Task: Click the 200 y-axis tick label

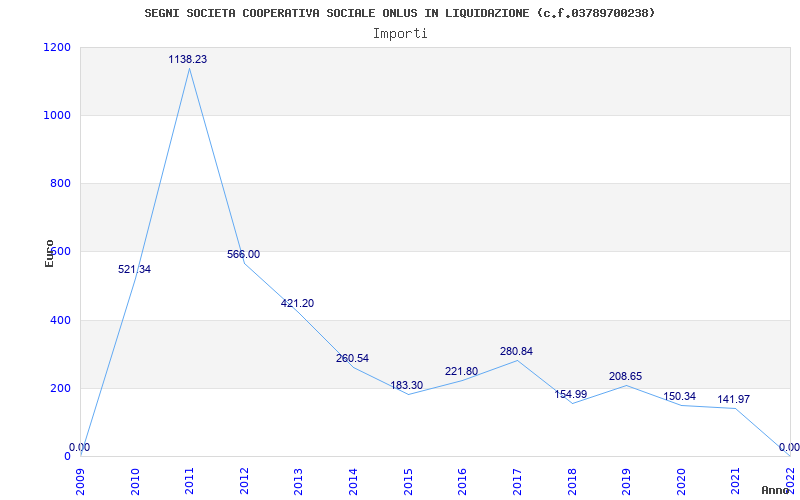Action: [60, 388]
